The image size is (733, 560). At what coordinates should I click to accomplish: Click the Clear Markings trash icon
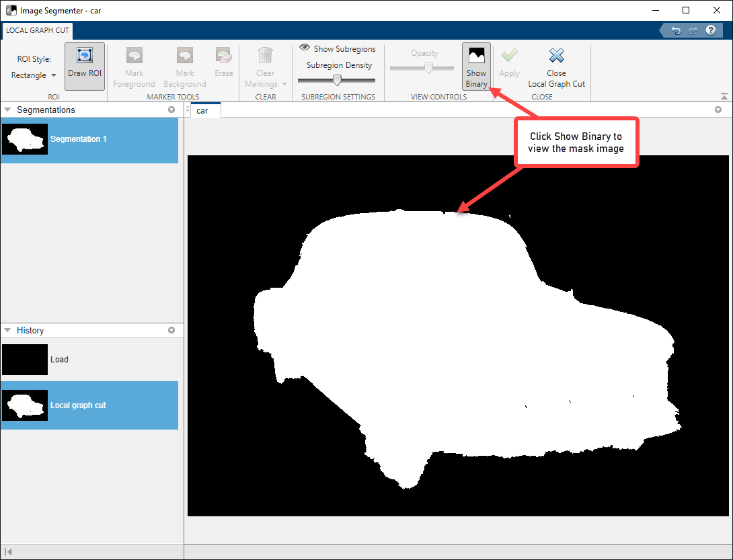pos(265,56)
